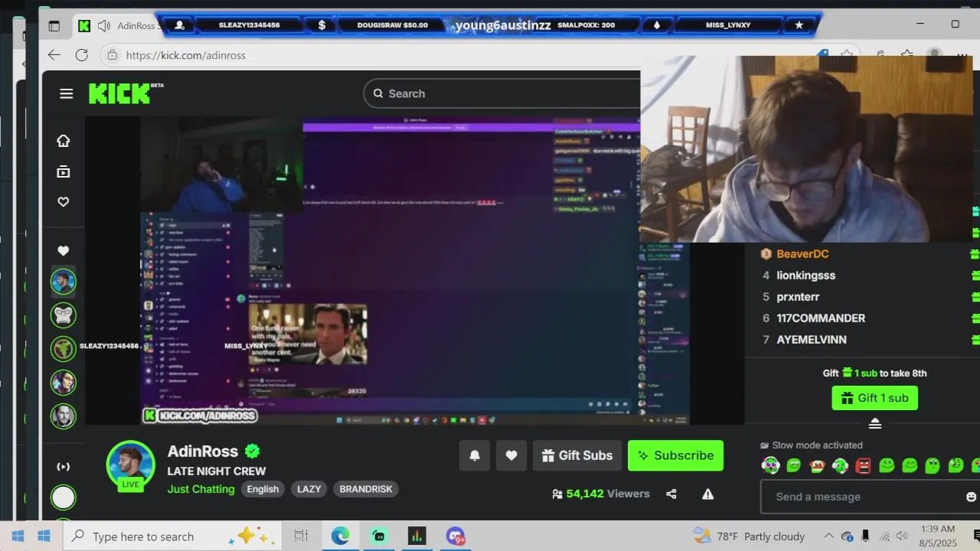
Task: Open the volume tray icon
Action: point(903,536)
